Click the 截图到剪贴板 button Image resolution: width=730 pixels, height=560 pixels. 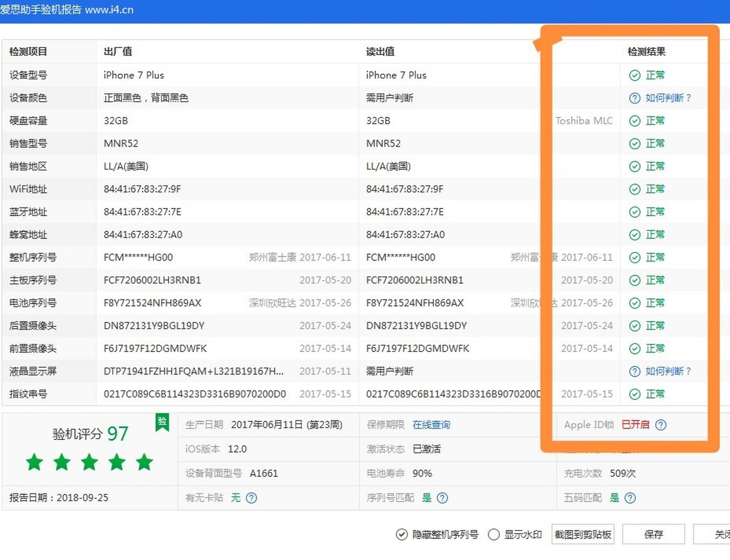pos(583,534)
